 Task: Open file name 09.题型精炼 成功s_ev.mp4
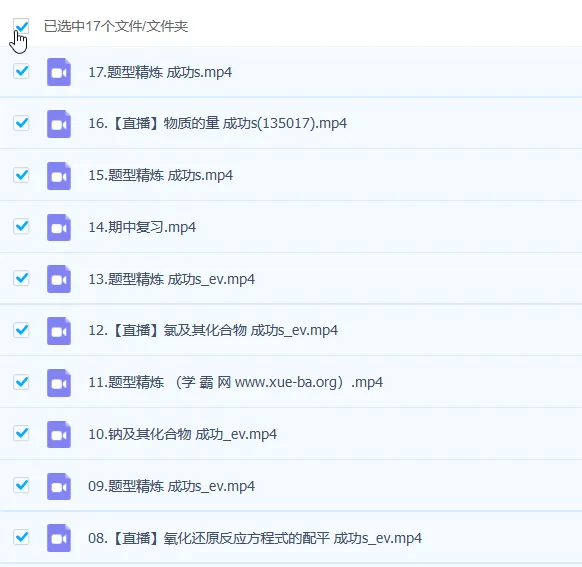point(171,486)
